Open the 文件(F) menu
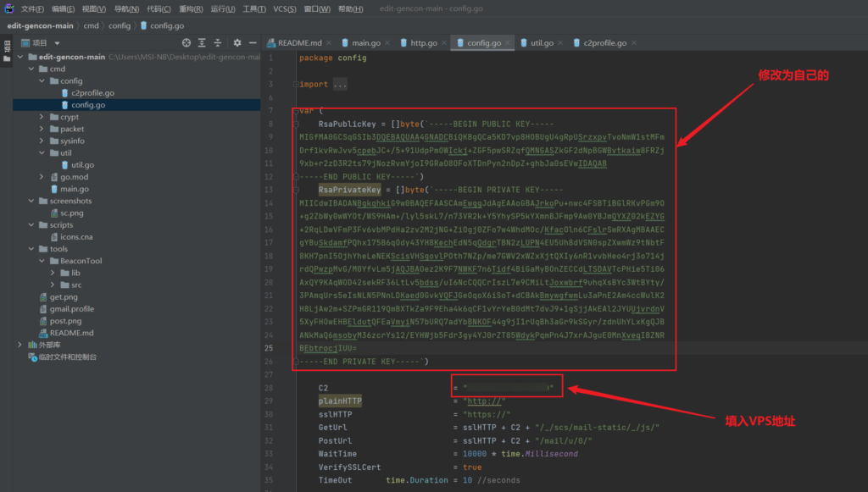Image resolution: width=868 pixels, height=492 pixels. [x=32, y=8]
